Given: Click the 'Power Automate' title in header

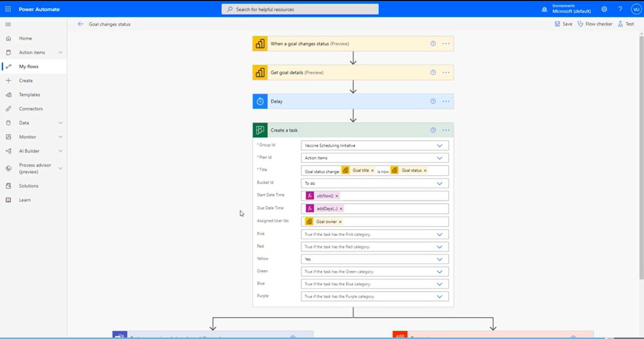Looking at the screenshot, I should [39, 9].
